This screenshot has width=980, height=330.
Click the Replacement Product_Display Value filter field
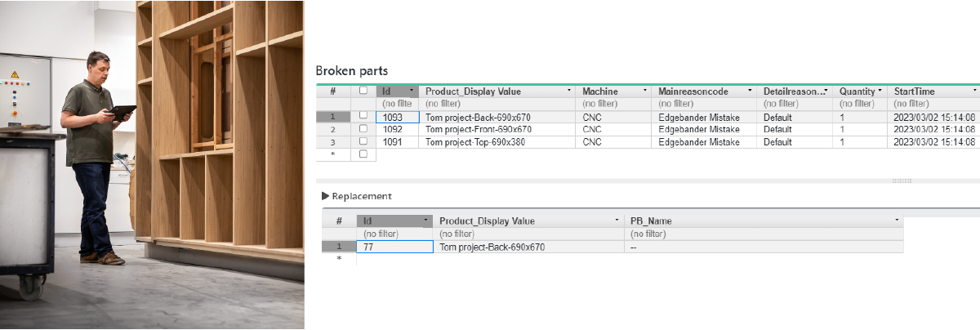(529, 234)
